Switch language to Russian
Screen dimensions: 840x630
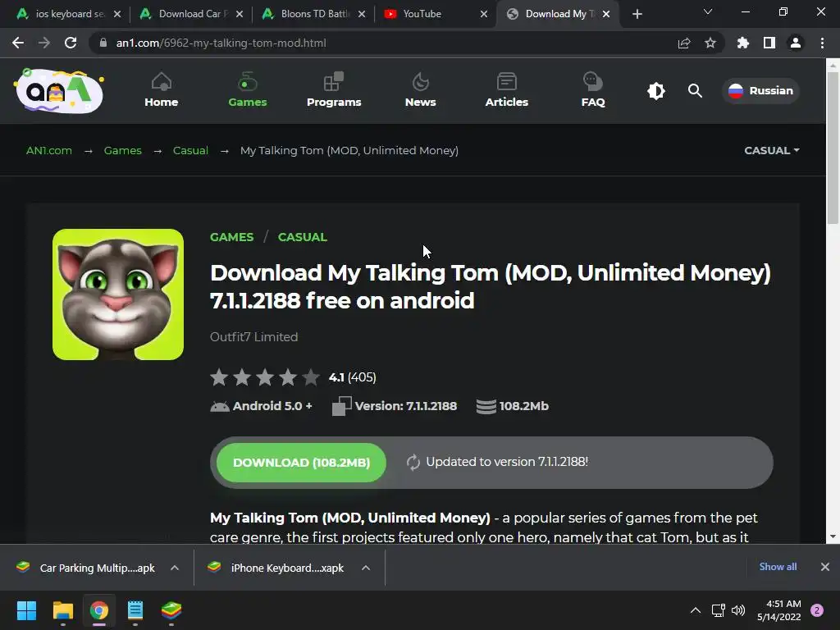[x=760, y=90]
